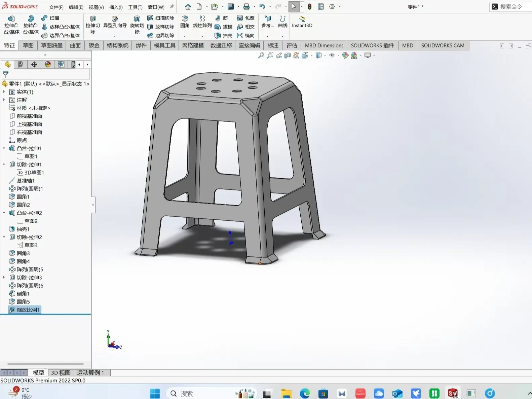Expand the 切除-拉伸3 feature node
Viewport: 532px width, 399px height.
(x=4, y=277)
